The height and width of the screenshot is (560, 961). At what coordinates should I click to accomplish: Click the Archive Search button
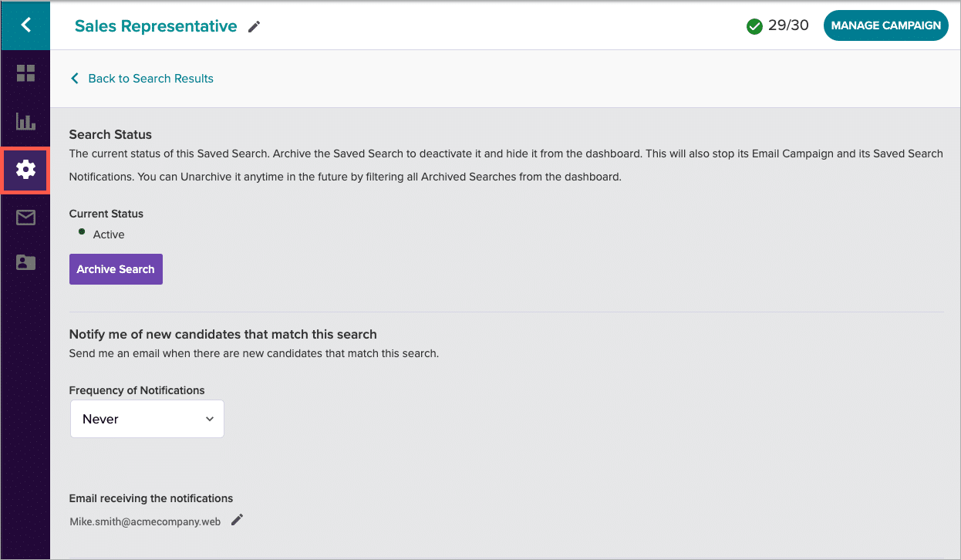tap(116, 269)
